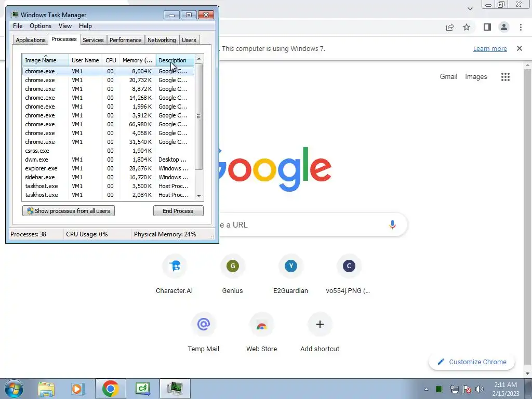
Task: Open Gmail link on Google page
Action: 448,77
